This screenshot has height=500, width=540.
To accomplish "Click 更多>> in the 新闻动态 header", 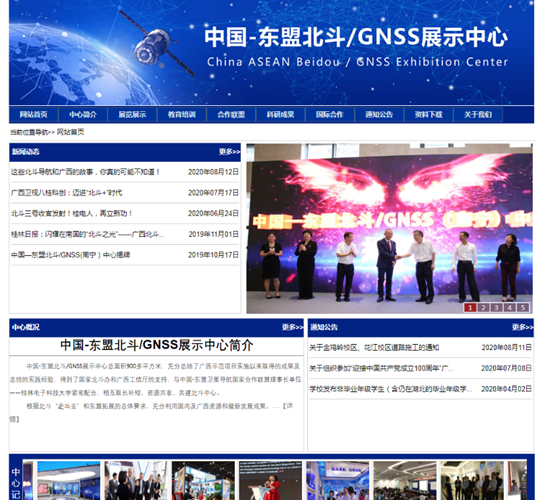I will pyautogui.click(x=229, y=152).
